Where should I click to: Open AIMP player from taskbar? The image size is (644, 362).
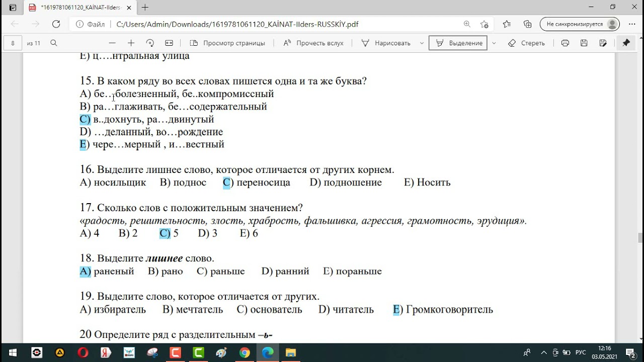[59, 352]
